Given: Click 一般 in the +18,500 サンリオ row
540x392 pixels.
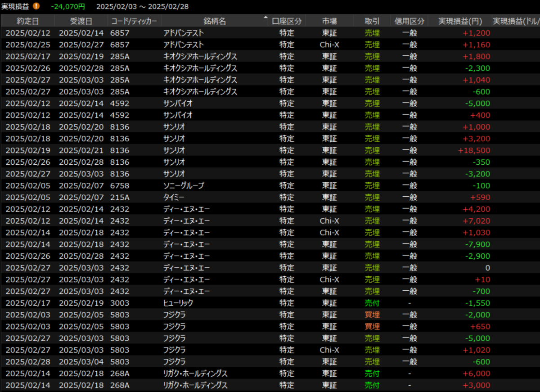Looking at the screenshot, I should click(409, 150).
